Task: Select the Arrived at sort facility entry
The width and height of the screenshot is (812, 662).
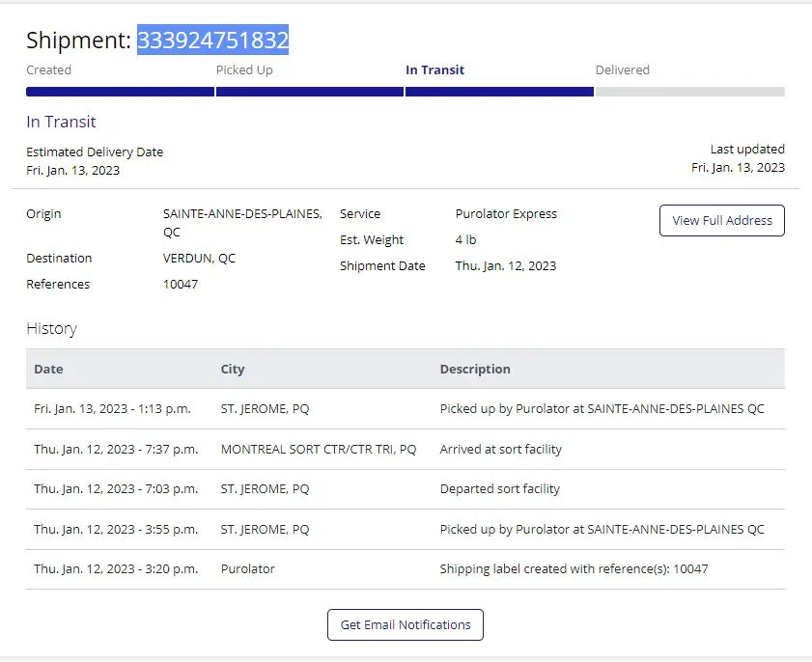Action: (x=500, y=449)
